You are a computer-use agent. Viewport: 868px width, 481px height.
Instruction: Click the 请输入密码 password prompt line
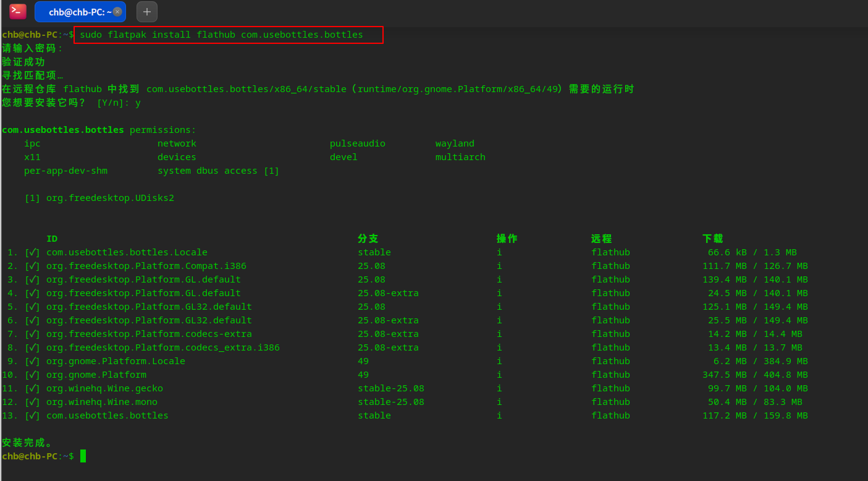click(x=32, y=48)
